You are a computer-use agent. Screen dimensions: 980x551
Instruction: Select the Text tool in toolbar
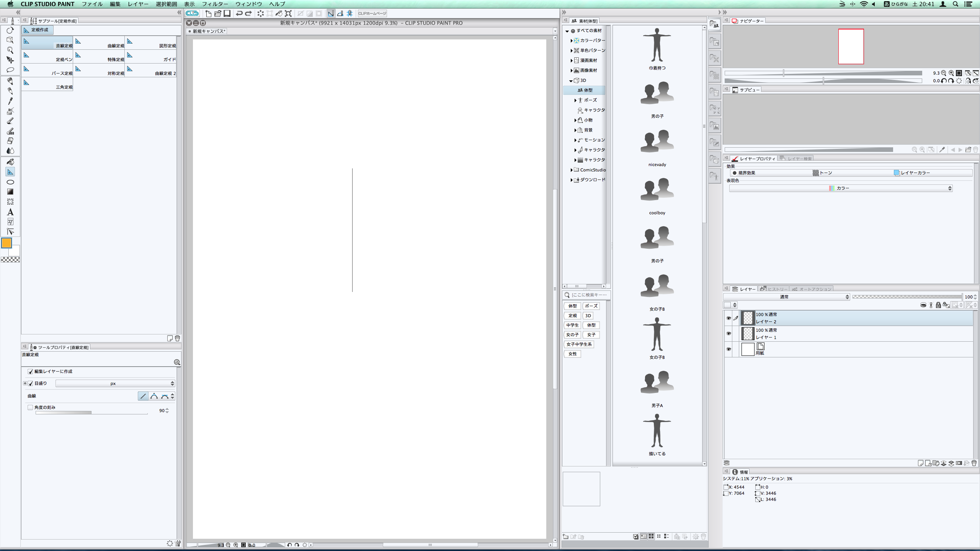[x=10, y=212]
